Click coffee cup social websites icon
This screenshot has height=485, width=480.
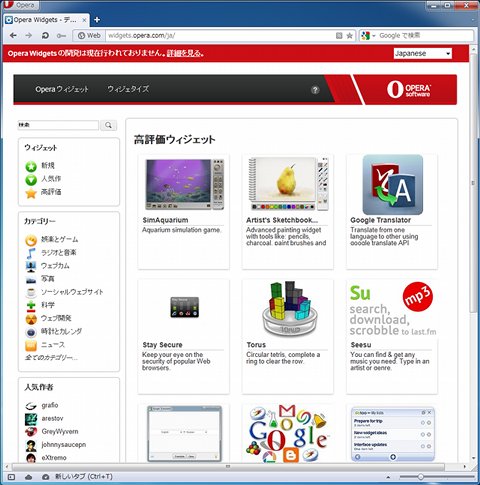tap(31, 293)
